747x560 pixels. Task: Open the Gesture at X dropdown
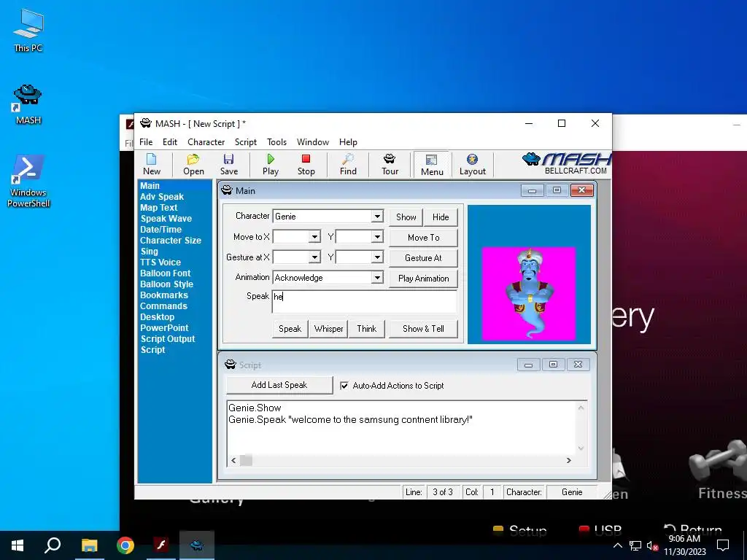pyautogui.click(x=314, y=257)
